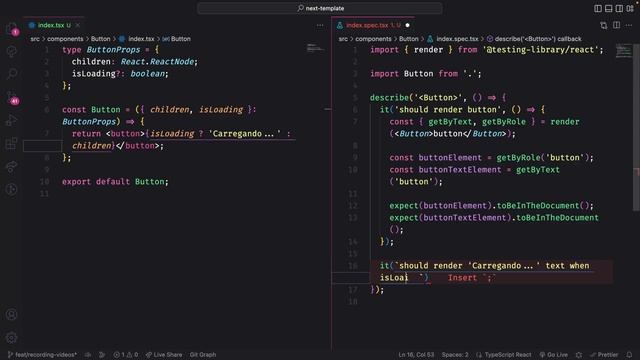
Task: Click 'isLoading?: boolean;' line in left editor
Action: pyautogui.click(x=120, y=74)
